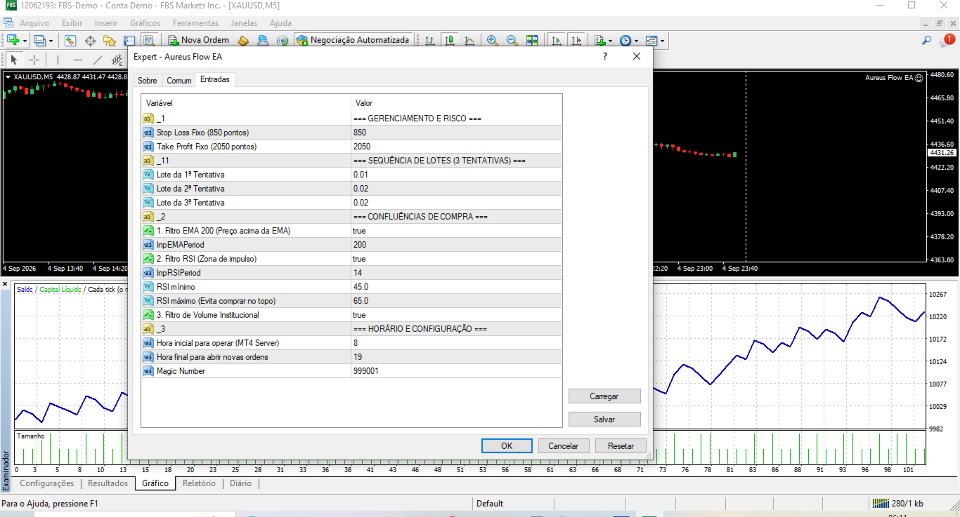Click the Nova Ordem button

199,40
